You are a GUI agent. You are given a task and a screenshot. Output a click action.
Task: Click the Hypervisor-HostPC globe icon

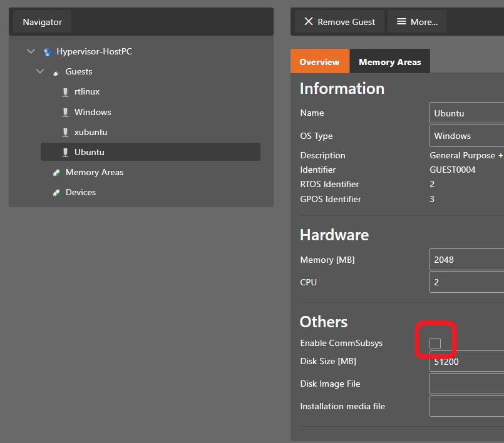48,52
